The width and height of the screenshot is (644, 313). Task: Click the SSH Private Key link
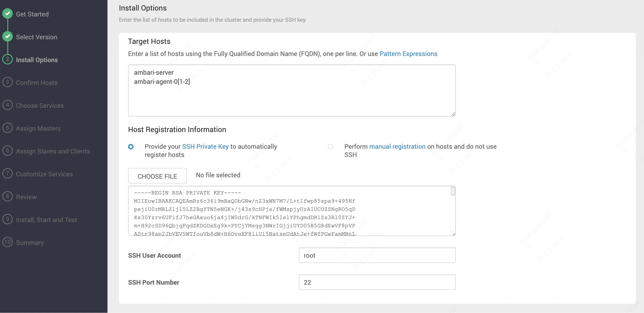click(205, 146)
